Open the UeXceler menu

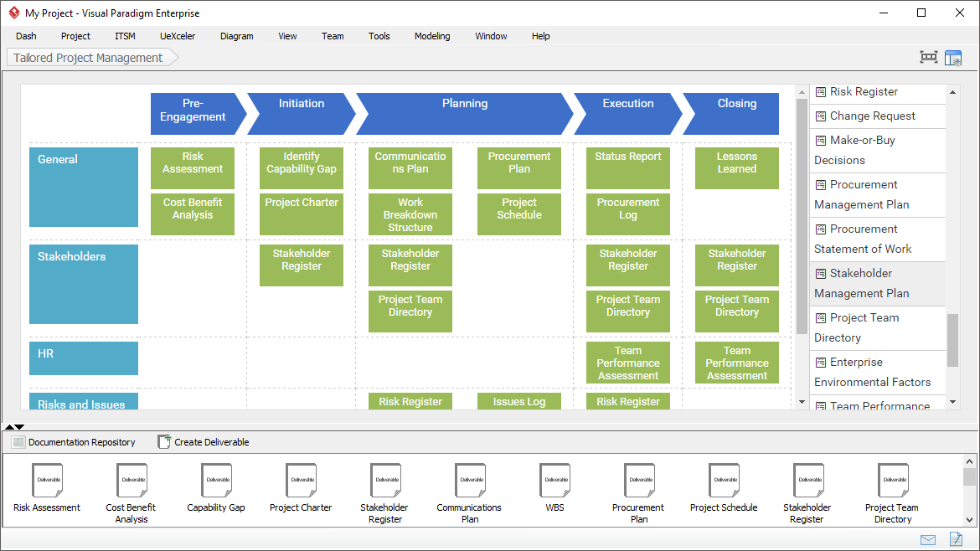click(x=178, y=36)
